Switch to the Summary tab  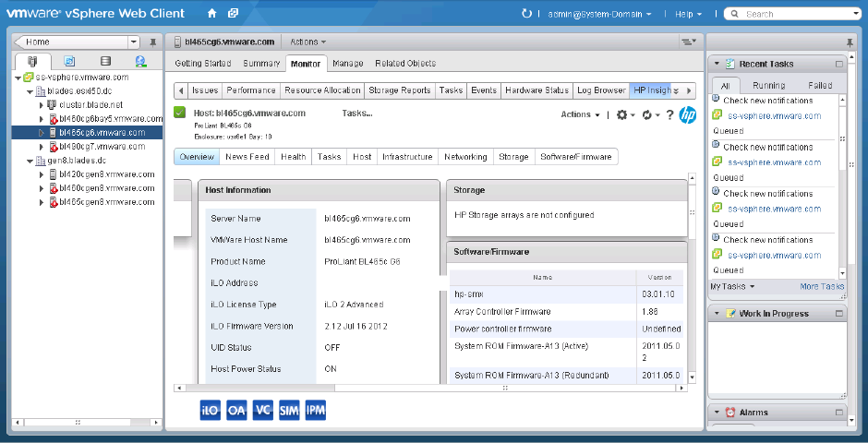261,63
